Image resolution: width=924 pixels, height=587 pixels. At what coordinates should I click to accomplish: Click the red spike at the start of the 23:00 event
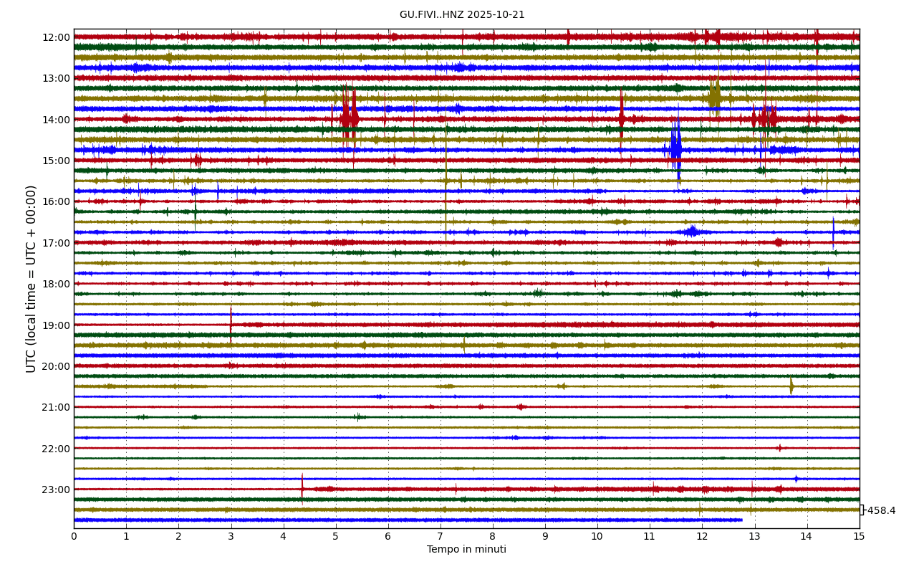click(302, 489)
